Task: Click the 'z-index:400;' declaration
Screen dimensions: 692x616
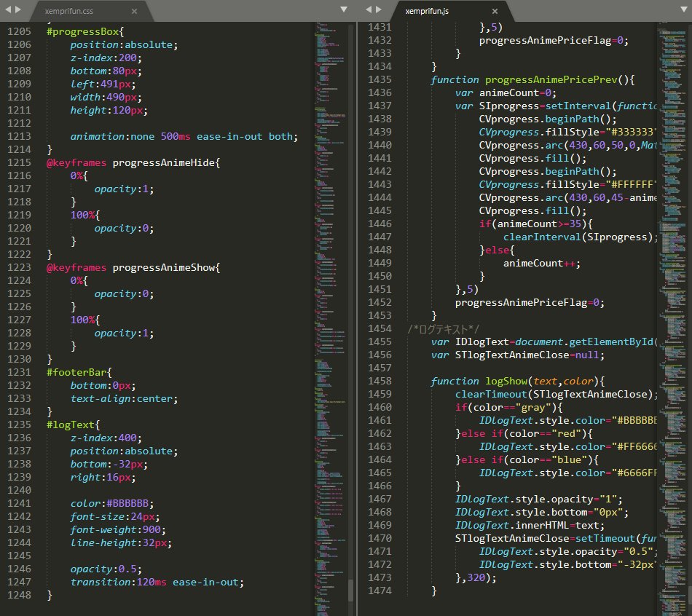Action: [106, 438]
